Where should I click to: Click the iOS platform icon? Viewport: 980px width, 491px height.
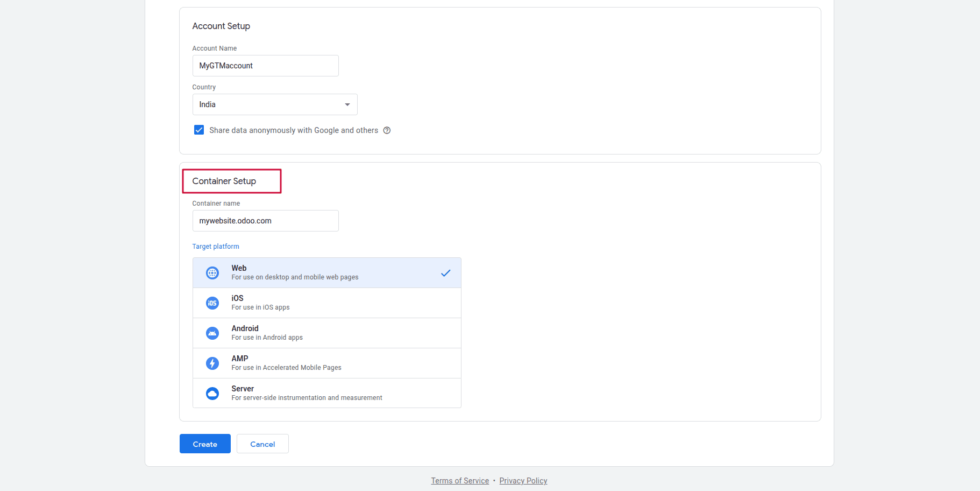point(212,303)
